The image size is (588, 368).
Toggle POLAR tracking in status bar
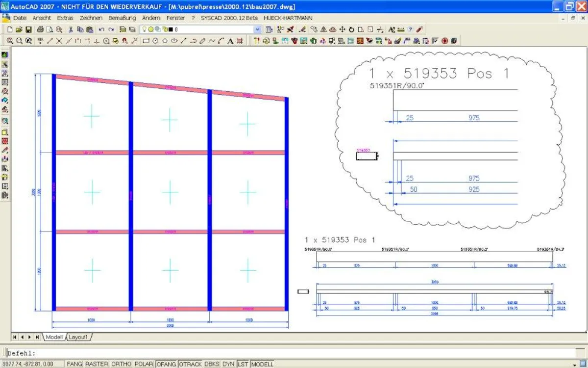[144, 364]
